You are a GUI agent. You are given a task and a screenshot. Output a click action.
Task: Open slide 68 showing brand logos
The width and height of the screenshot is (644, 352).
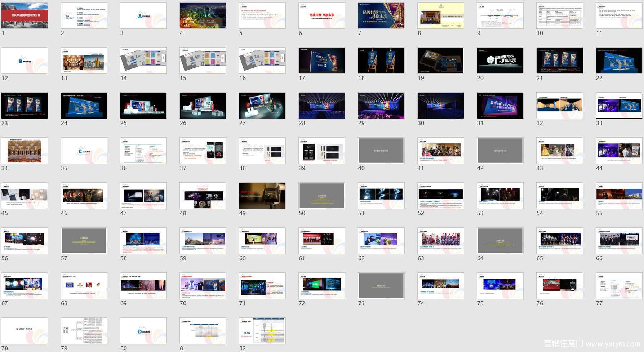84,286
